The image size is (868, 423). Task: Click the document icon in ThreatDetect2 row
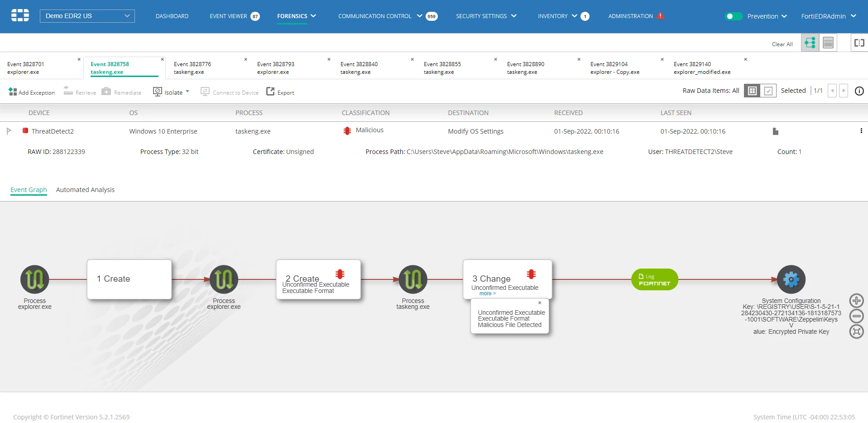pyautogui.click(x=775, y=131)
